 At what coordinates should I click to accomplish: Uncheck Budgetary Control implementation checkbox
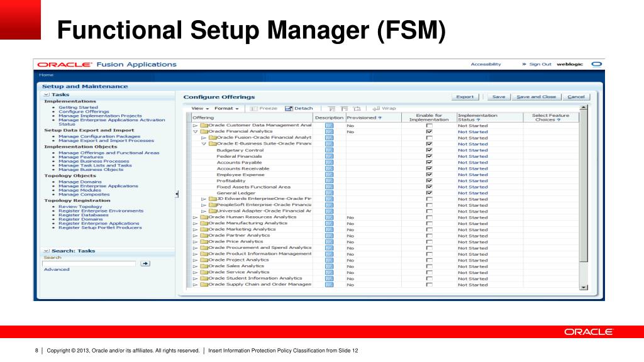tap(429, 150)
